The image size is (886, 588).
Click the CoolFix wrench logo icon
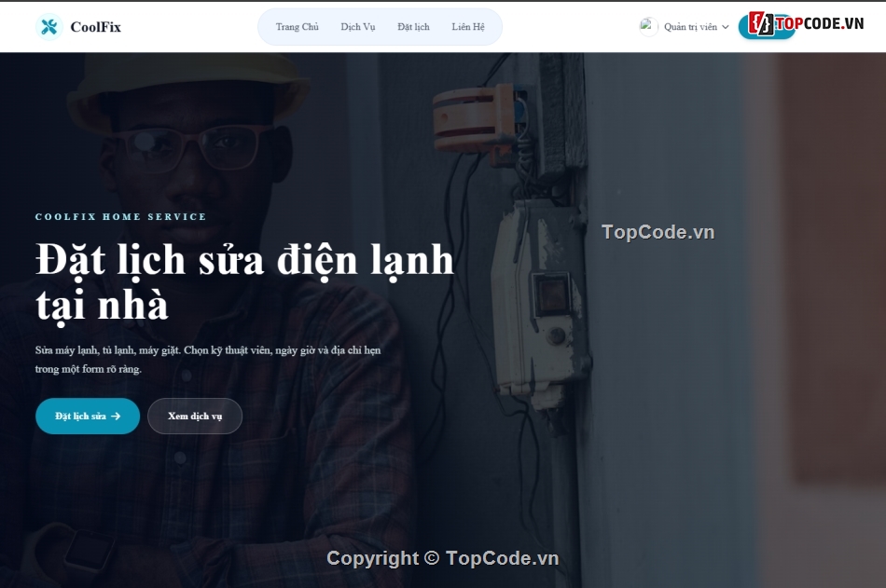pyautogui.click(x=49, y=26)
